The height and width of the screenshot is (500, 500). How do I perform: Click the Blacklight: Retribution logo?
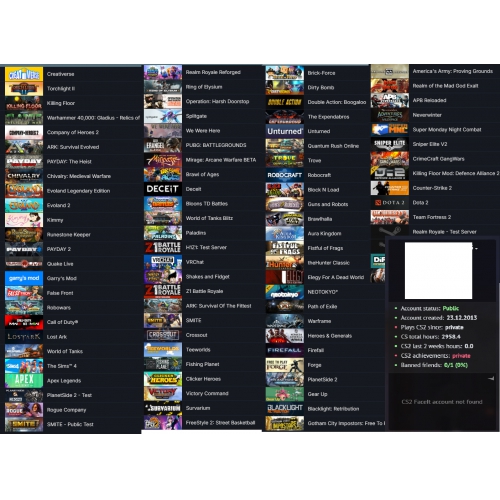click(285, 409)
